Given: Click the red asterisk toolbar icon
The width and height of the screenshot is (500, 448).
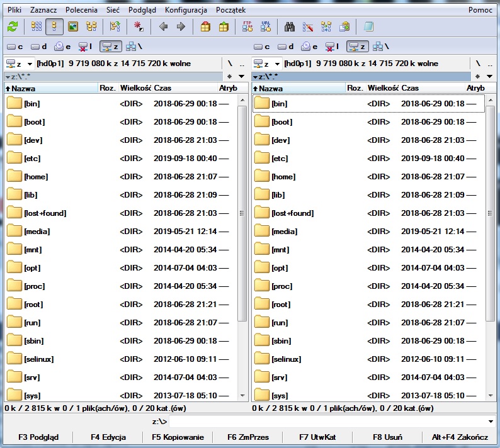Looking at the screenshot, I should tap(139, 26).
